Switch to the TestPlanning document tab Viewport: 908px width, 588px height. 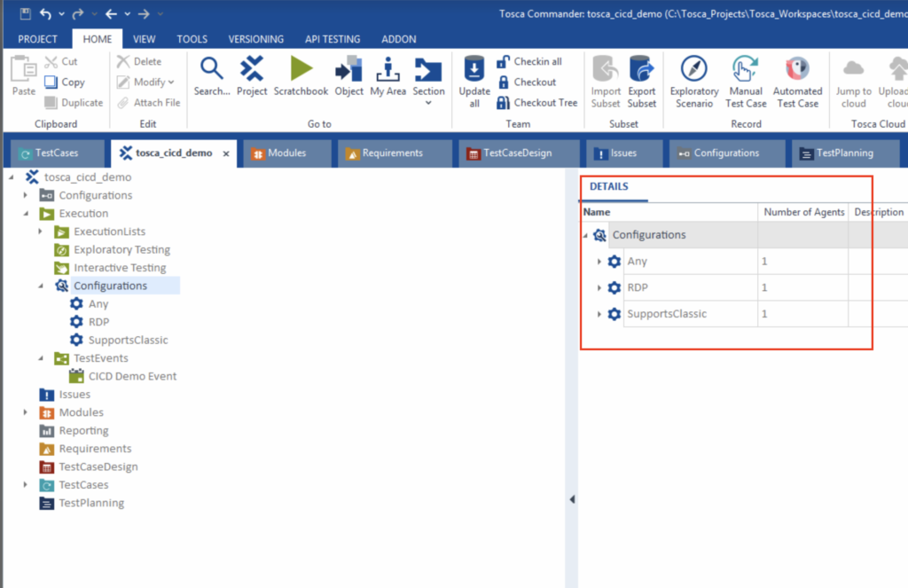[845, 153]
